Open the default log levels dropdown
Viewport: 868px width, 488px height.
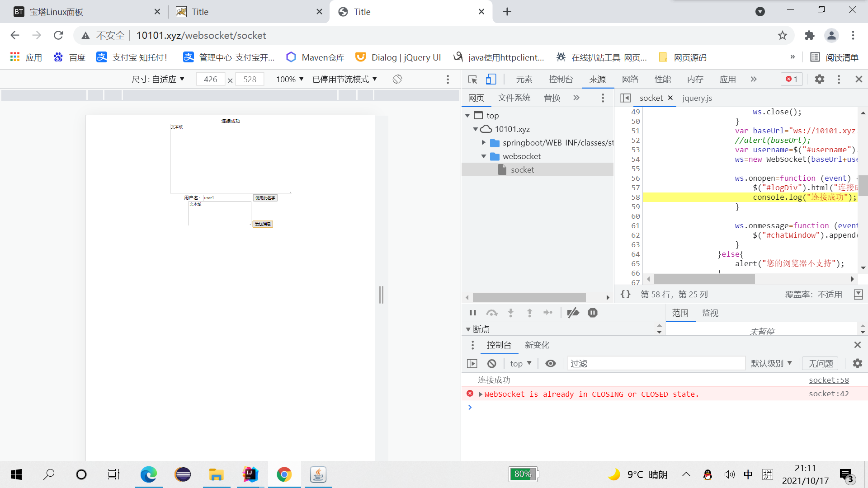[x=771, y=363]
